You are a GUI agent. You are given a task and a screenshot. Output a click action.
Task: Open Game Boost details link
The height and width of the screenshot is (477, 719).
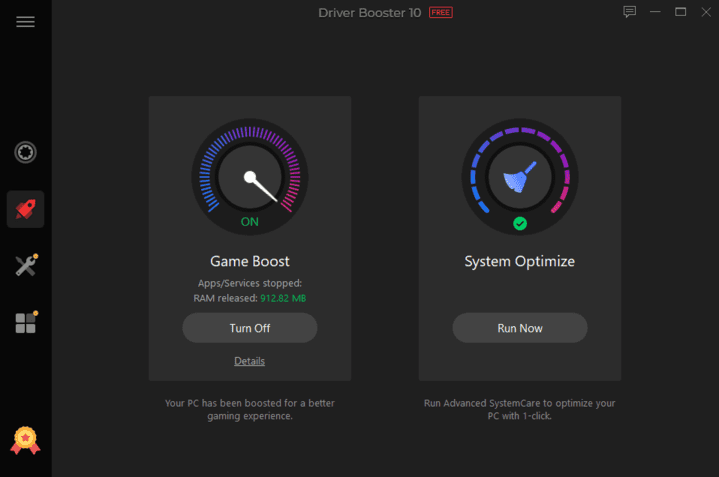(249, 361)
